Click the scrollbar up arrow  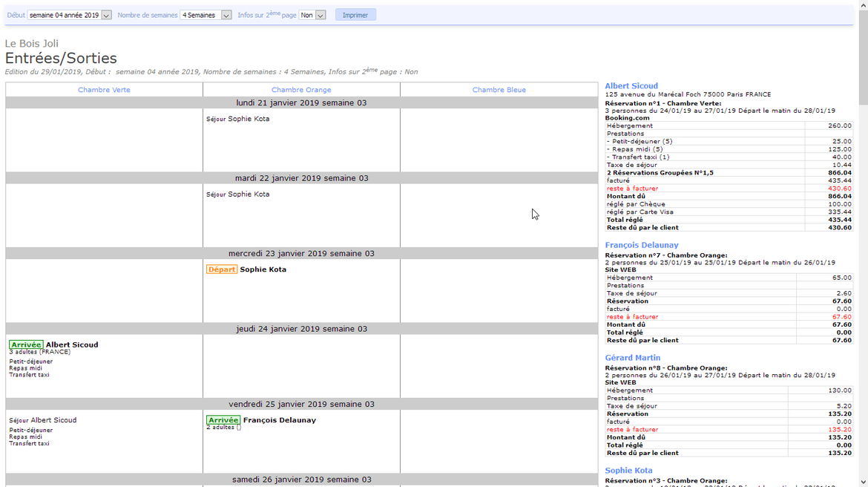pyautogui.click(x=863, y=6)
